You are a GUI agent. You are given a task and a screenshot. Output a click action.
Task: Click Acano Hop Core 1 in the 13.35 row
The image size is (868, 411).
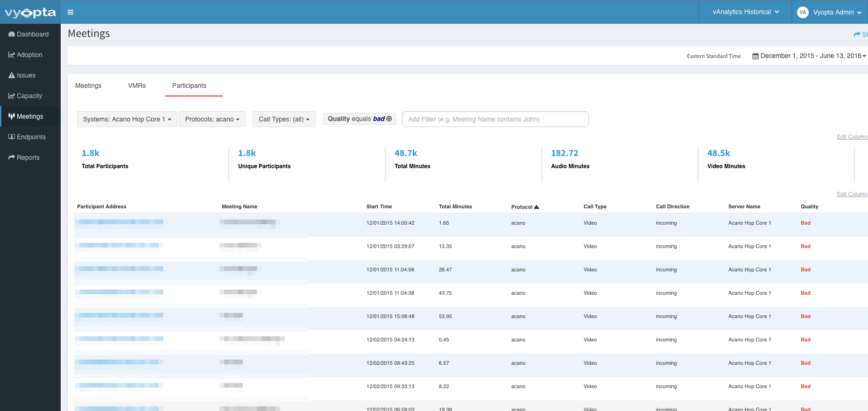749,246
